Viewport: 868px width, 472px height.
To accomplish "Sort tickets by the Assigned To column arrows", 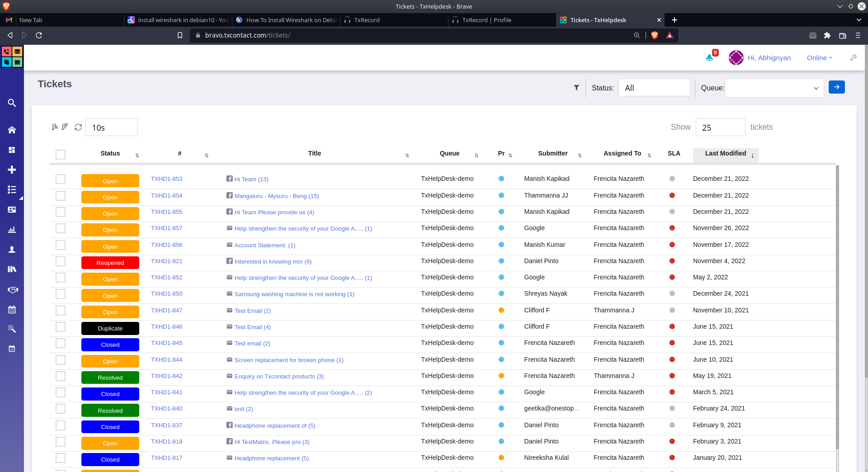I will (x=649, y=156).
